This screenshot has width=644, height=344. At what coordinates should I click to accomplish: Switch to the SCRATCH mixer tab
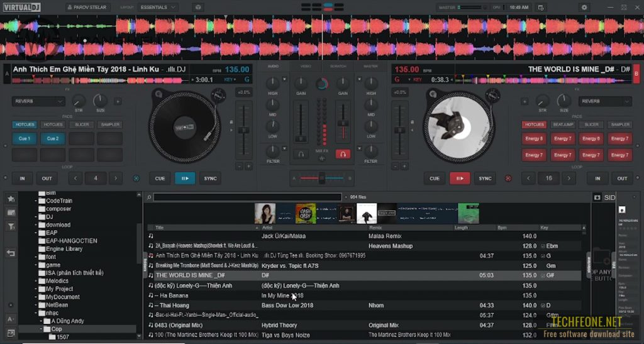click(338, 66)
